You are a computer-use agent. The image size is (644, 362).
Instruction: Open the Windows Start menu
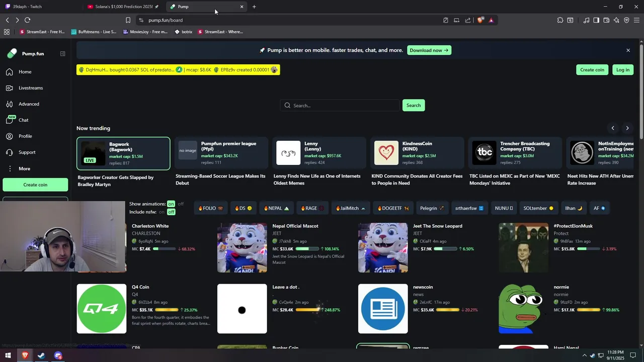point(8,355)
